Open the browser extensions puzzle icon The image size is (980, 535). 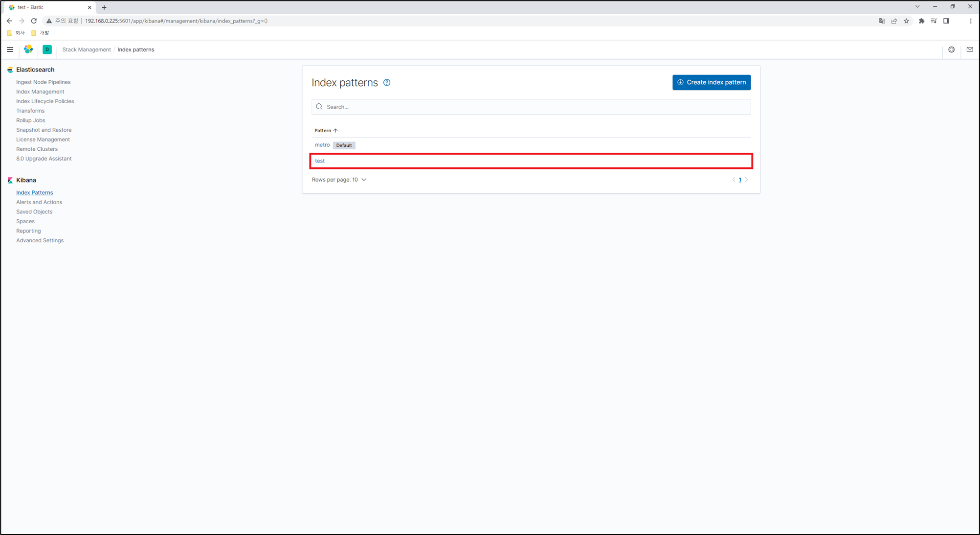coord(921,21)
